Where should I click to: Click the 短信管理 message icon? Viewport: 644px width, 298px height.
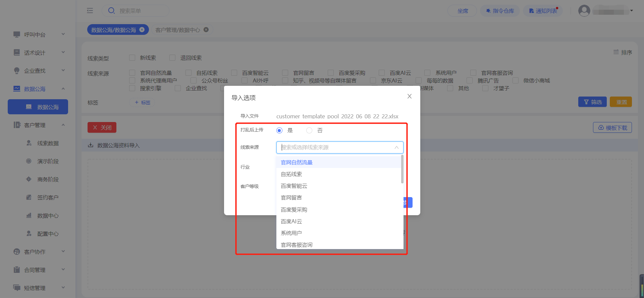17,288
